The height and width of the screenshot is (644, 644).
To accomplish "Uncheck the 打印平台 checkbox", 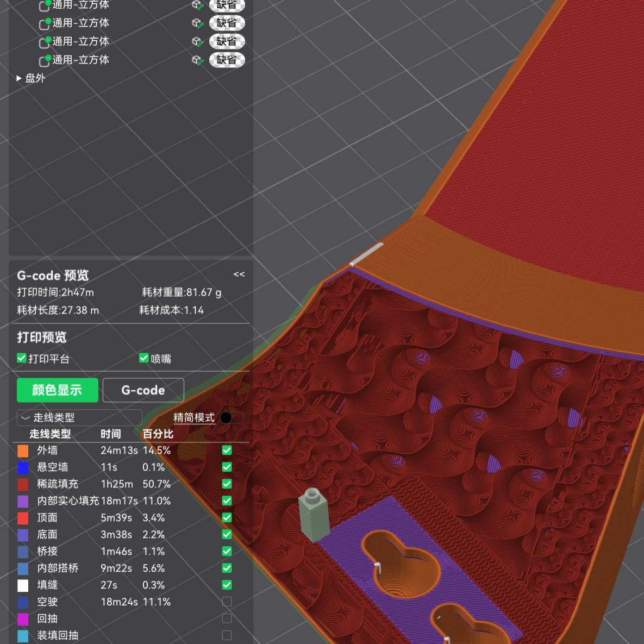I will pyautogui.click(x=22, y=358).
